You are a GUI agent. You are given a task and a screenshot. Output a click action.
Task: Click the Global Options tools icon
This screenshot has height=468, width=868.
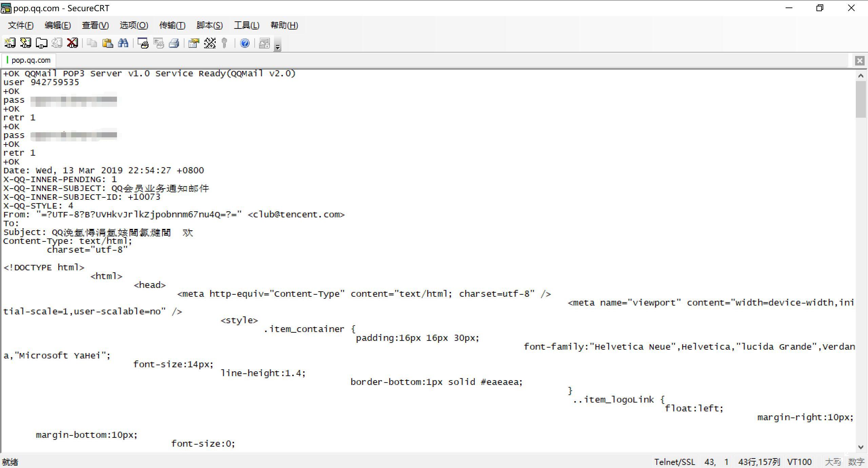[210, 43]
